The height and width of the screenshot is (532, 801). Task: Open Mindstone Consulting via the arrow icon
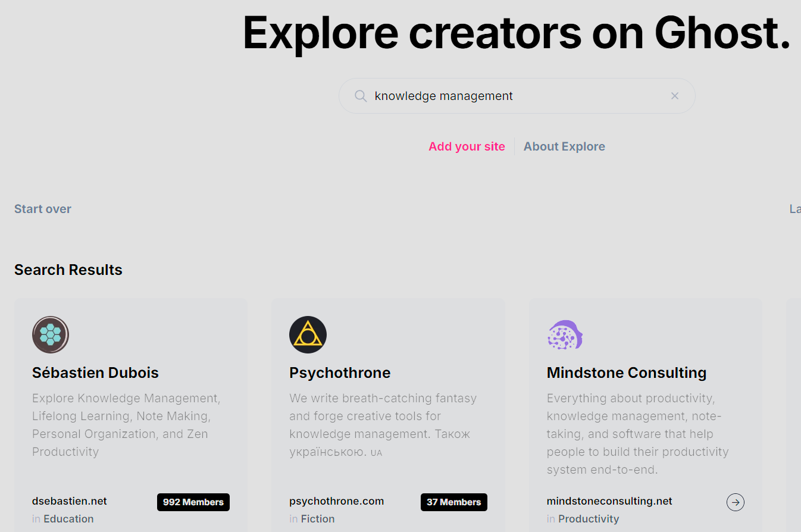736,502
